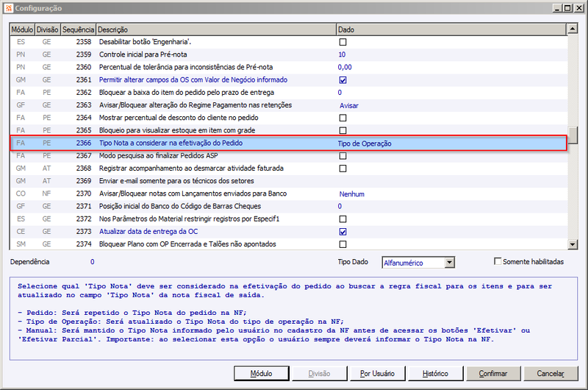Uncheck 'Permitir alterar campos da OS' checkbox
The image size is (588, 390).
pyautogui.click(x=343, y=80)
